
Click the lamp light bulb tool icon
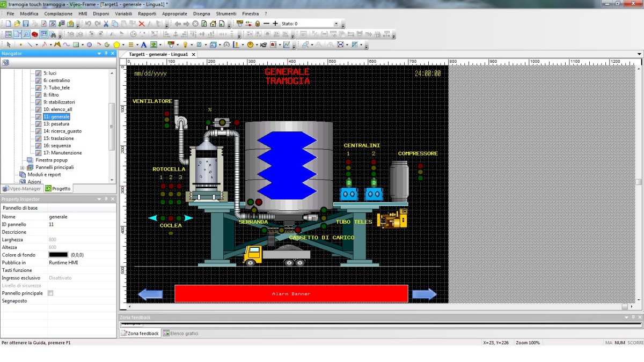(185, 45)
